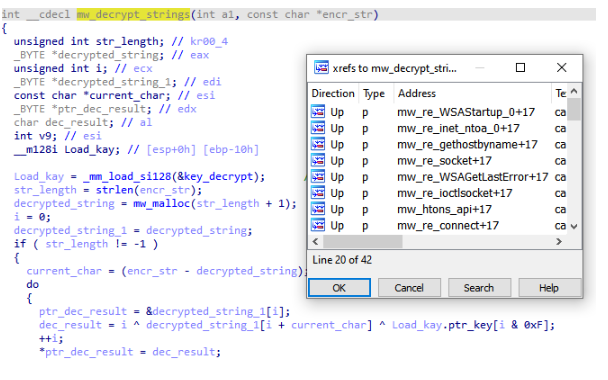Click the dec_result assignment line variable
This screenshot has width=608, height=380.
pyautogui.click(x=70, y=325)
